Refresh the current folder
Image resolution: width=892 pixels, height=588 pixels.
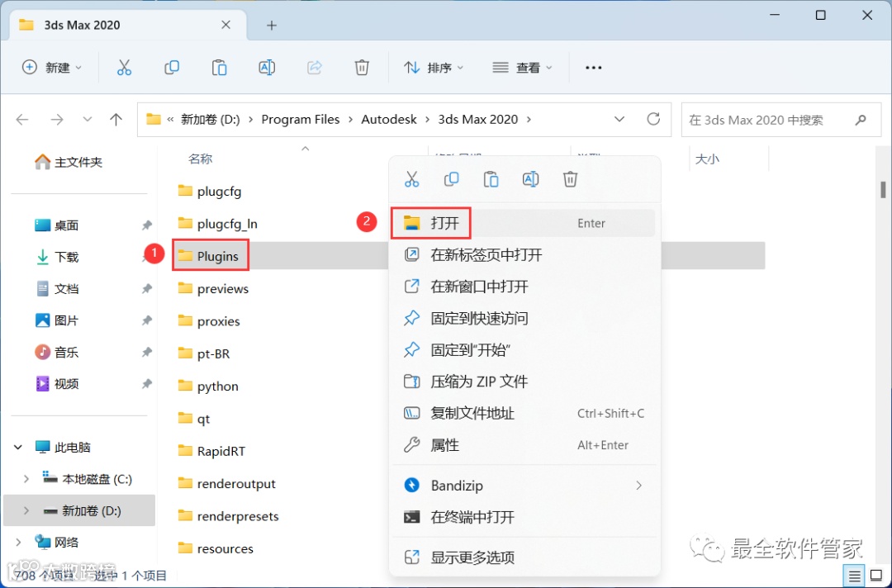pos(653,119)
